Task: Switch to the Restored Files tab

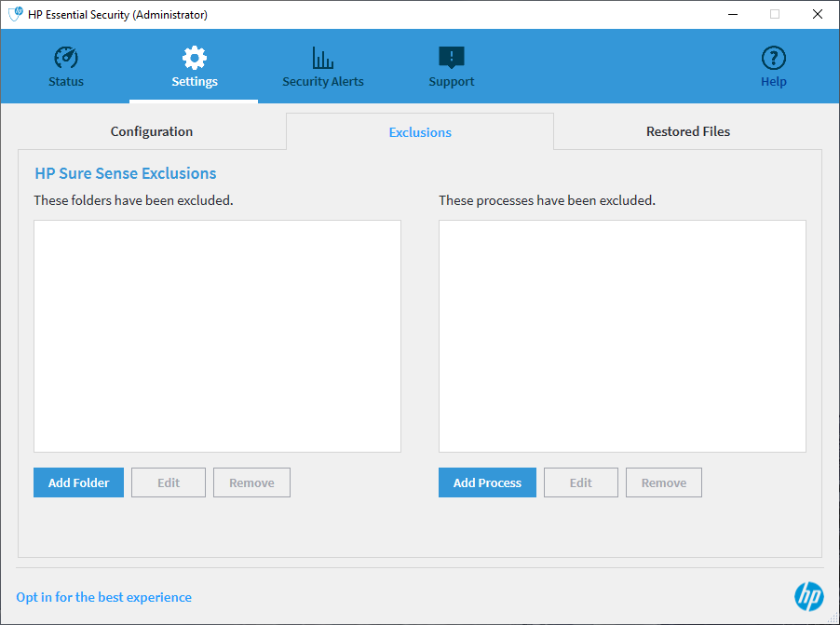Action: point(687,131)
